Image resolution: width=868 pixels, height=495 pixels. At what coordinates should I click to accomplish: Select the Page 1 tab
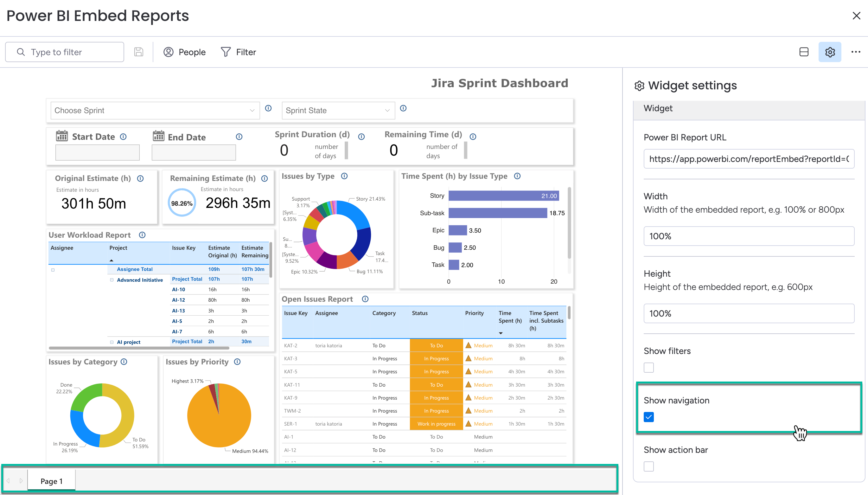coord(51,481)
